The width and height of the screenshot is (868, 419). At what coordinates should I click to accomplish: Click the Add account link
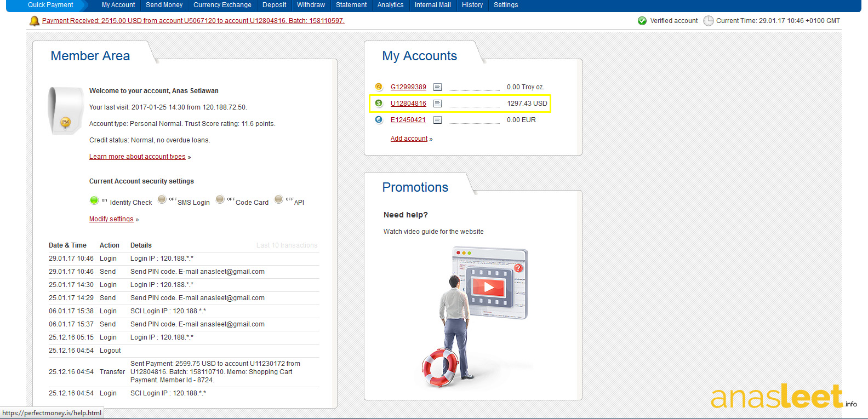(x=409, y=139)
